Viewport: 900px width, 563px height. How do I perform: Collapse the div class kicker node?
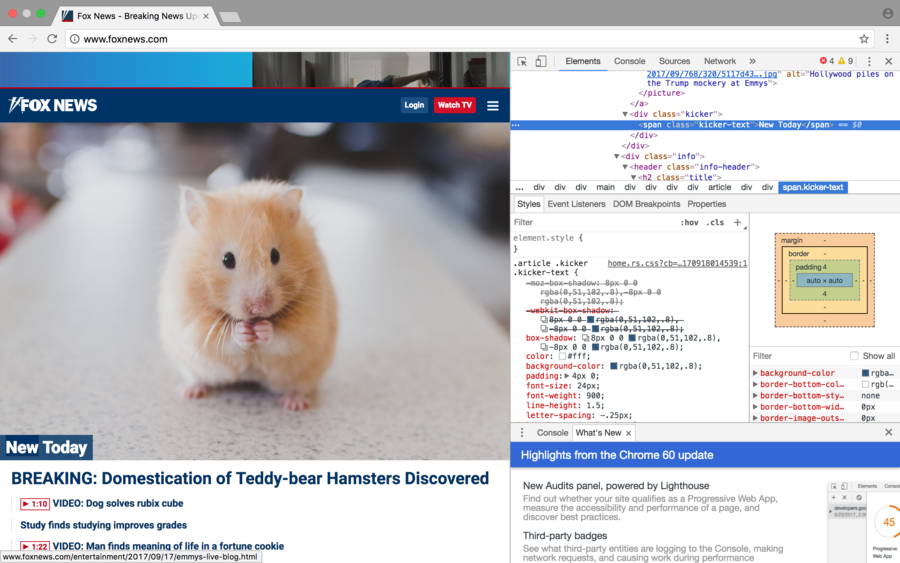[x=625, y=114]
